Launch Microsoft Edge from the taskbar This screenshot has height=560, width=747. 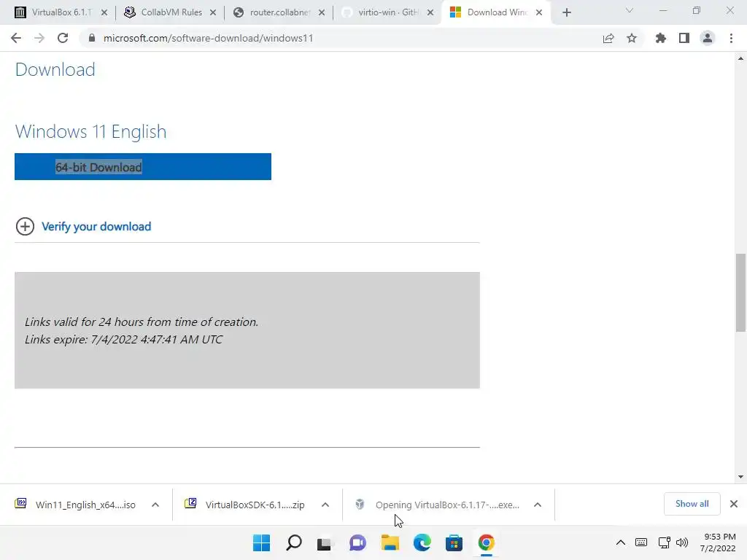(422, 542)
